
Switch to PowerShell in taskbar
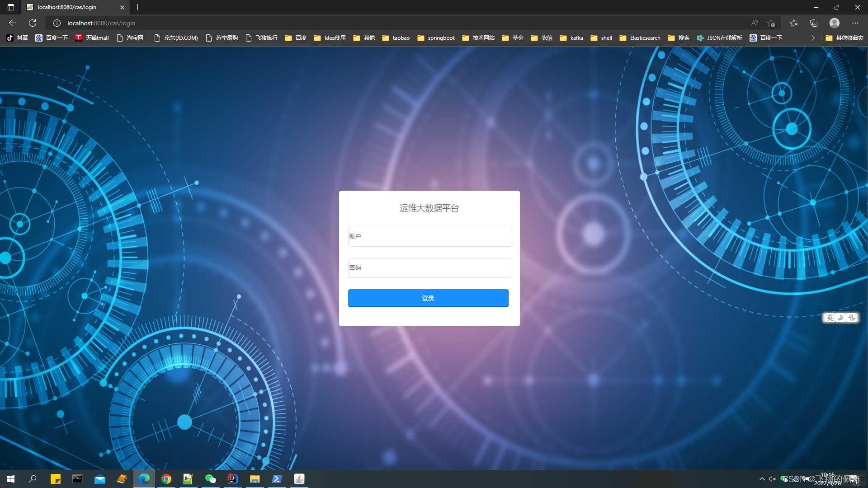(277, 479)
